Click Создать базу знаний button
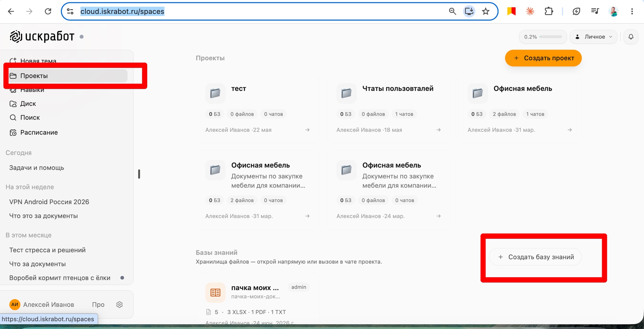This screenshot has height=329, width=644. tap(535, 257)
